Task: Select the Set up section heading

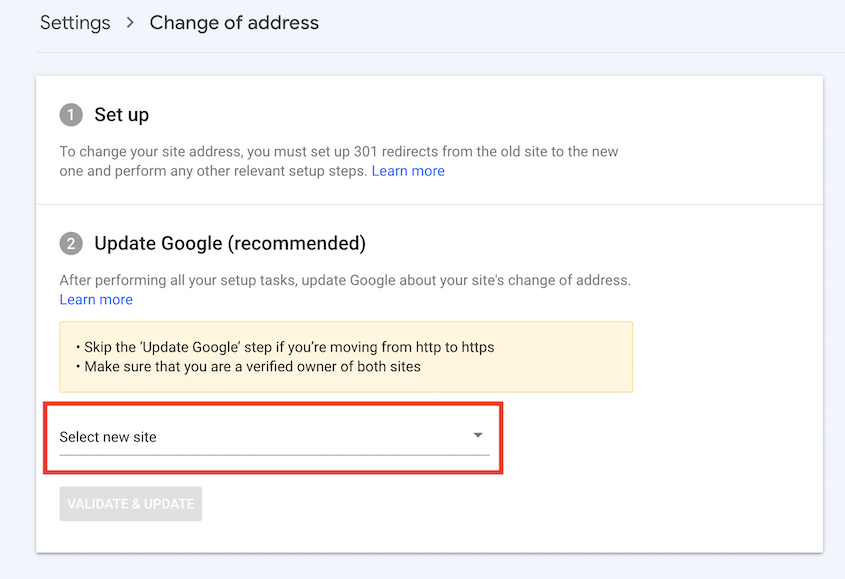Action: 121,114
